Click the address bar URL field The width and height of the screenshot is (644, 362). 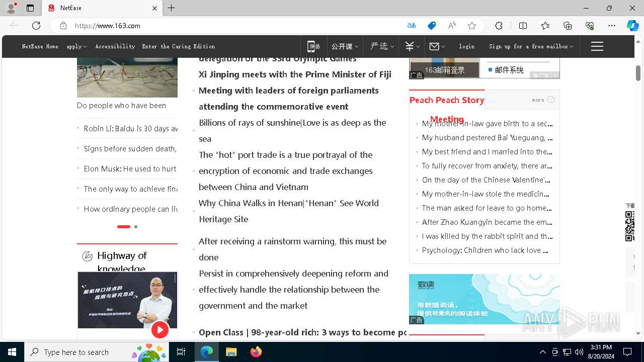(236, 26)
